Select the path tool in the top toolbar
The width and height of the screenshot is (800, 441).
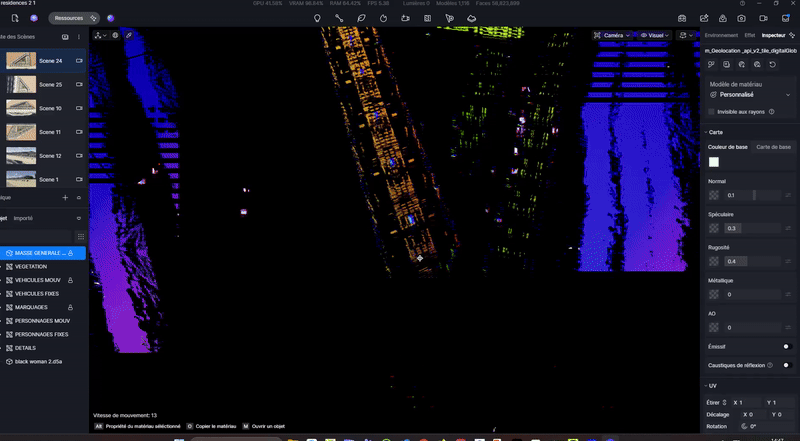tap(339, 18)
